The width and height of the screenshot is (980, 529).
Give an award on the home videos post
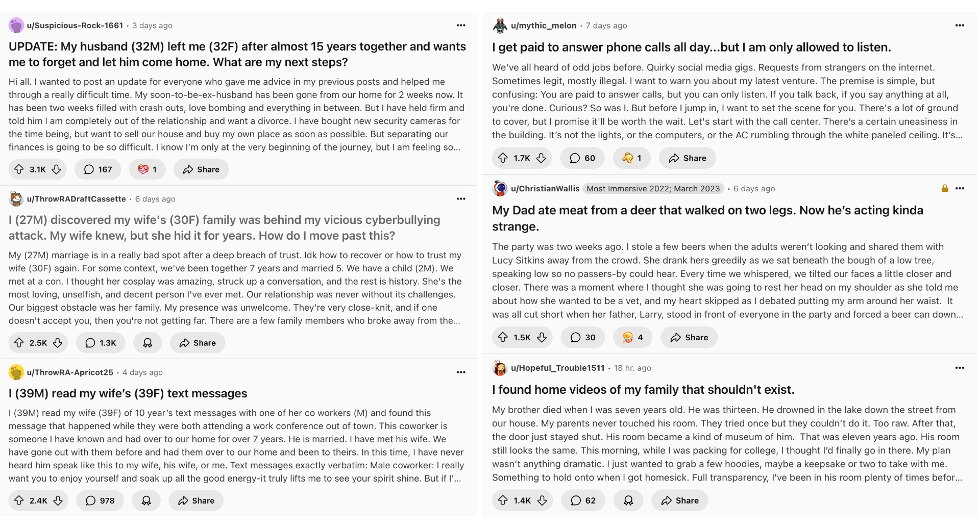coord(628,500)
